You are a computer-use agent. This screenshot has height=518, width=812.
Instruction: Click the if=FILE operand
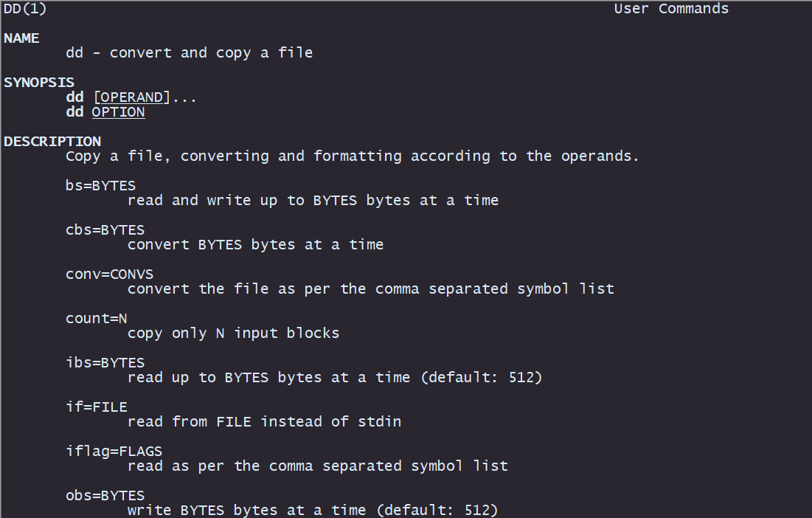click(96, 407)
